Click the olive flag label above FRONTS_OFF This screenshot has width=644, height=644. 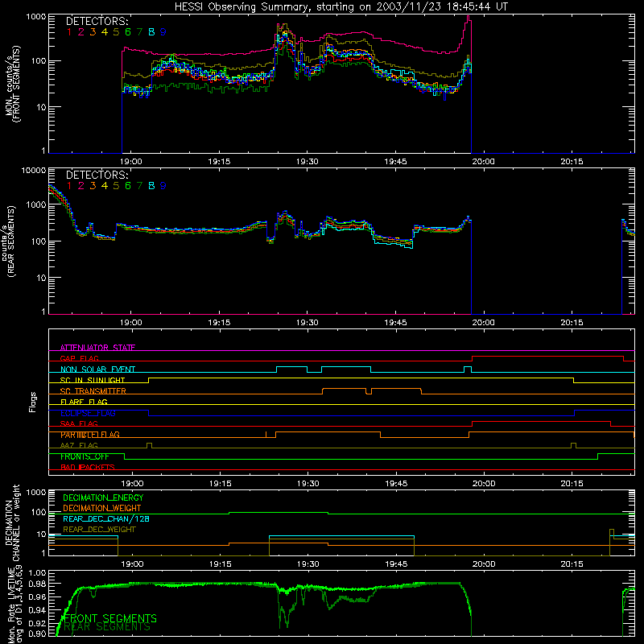point(79,445)
